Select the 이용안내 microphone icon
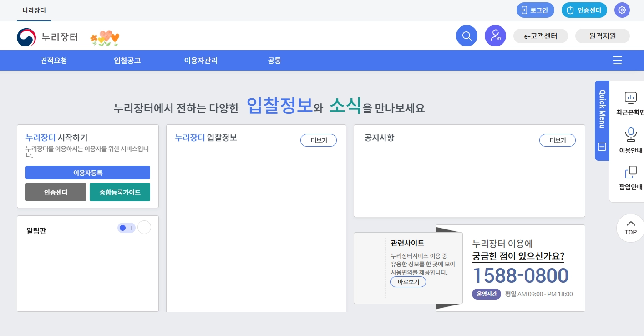The height and width of the screenshot is (336, 644). 630,134
